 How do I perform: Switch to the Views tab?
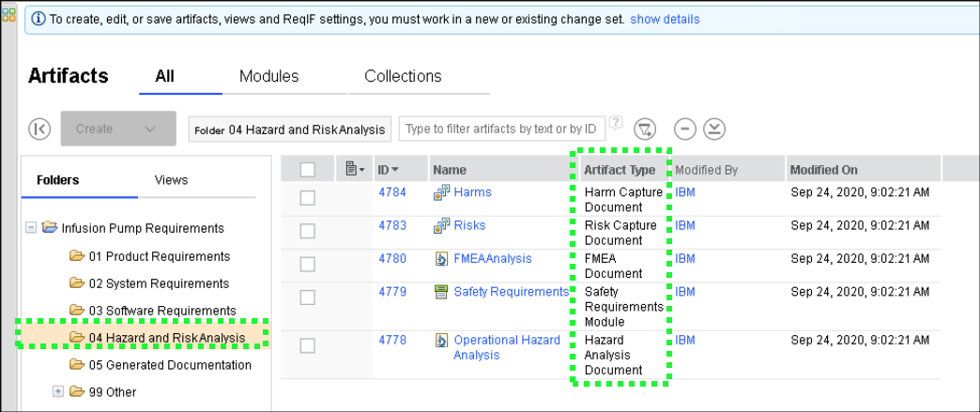click(171, 179)
